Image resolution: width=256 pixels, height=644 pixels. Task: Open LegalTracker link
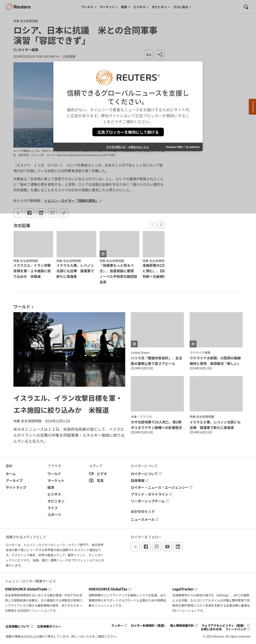coord(185,589)
